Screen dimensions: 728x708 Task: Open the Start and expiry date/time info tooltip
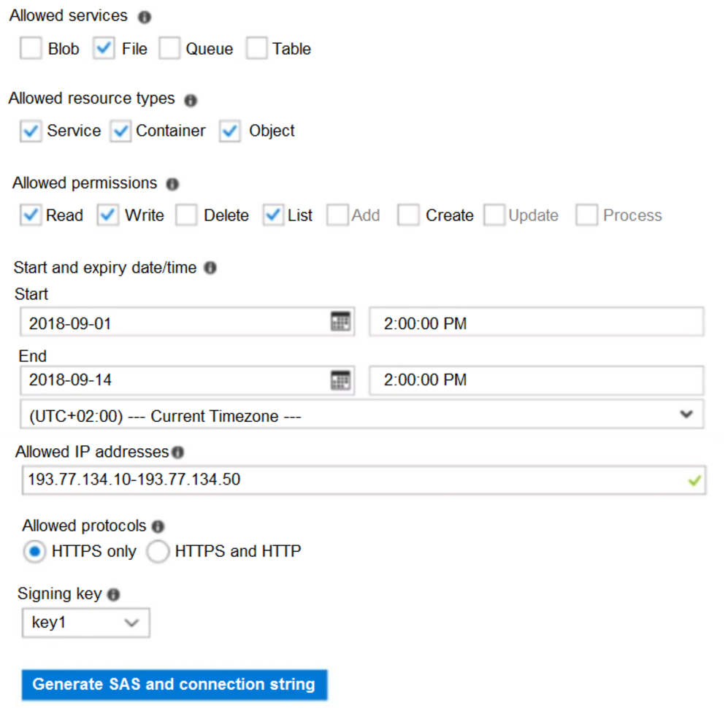click(x=210, y=268)
